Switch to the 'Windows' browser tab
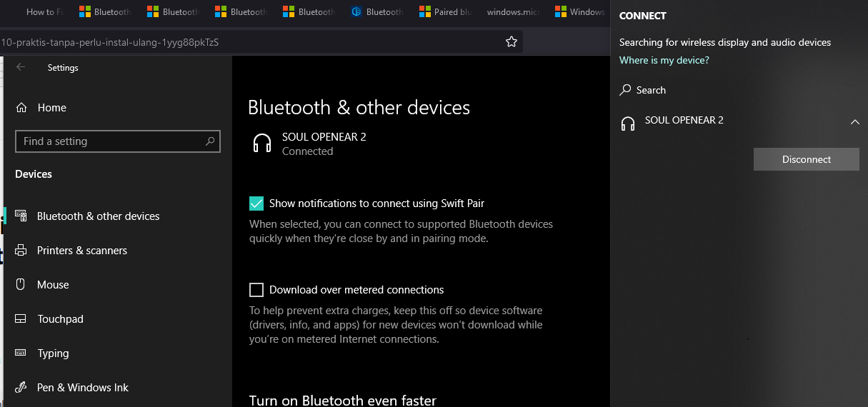Image resolution: width=868 pixels, height=407 pixels. pos(581,12)
